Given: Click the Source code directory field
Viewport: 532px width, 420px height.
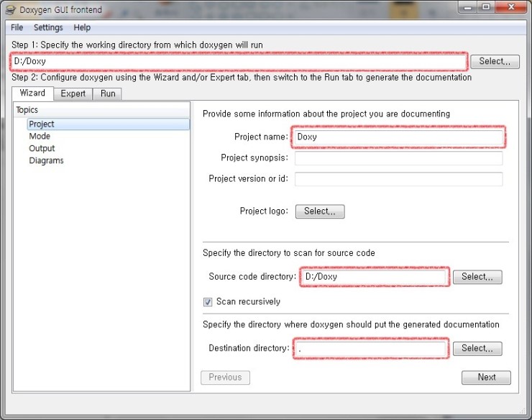Looking at the screenshot, I should click(375, 277).
